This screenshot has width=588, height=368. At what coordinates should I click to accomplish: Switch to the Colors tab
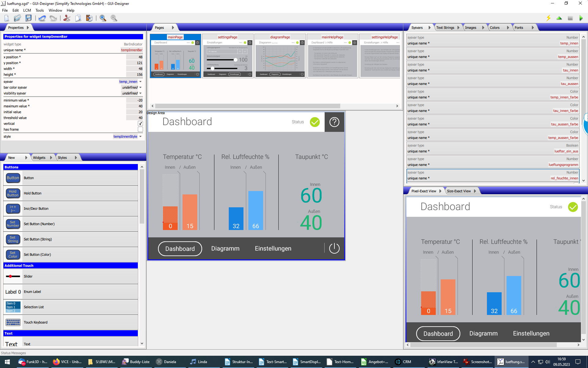[x=495, y=28]
